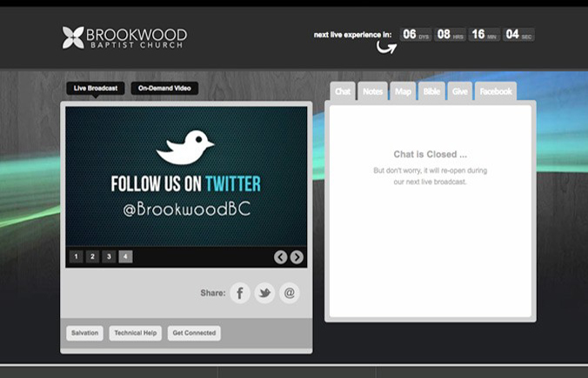Click the countdown seconds value 04
Screen dimensions: 588x378
(512, 35)
